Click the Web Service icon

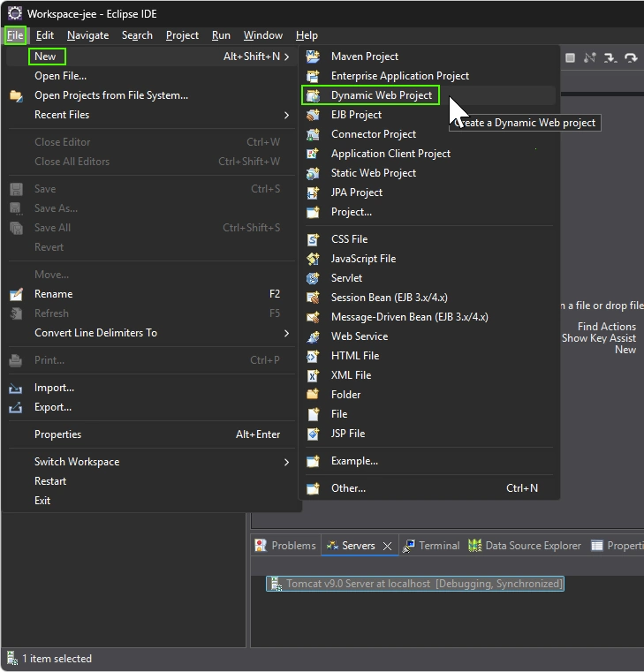313,336
